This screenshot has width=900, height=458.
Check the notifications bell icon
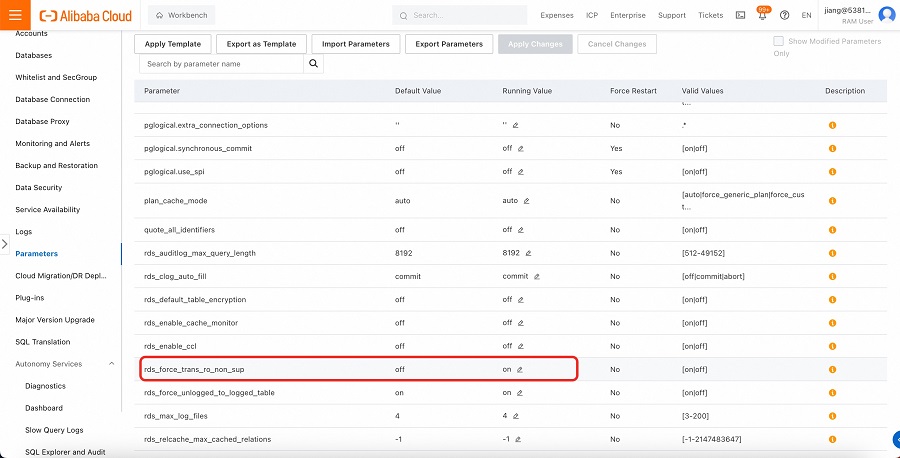pyautogui.click(x=762, y=16)
